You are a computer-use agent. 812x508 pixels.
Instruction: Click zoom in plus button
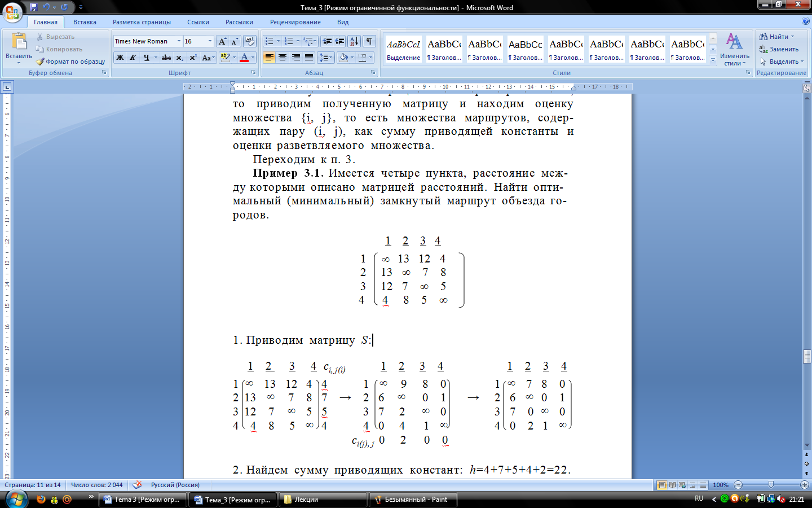(805, 485)
